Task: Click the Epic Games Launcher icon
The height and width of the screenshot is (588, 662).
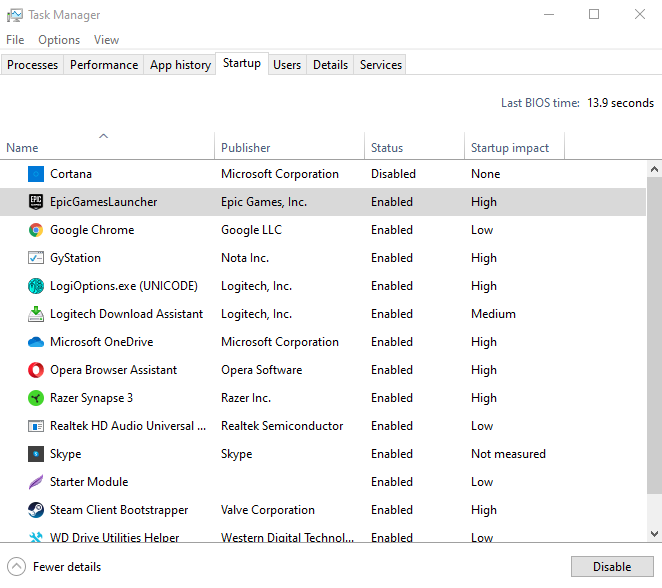Action: point(36,202)
